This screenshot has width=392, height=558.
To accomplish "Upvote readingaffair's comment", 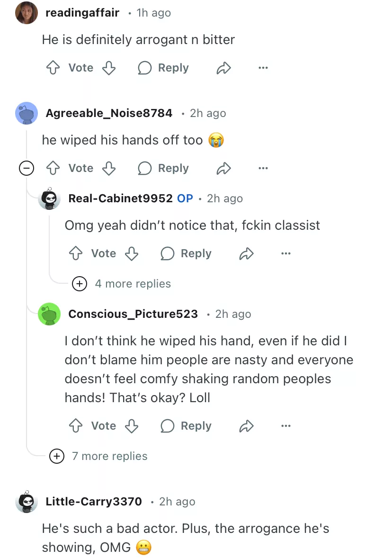I will (52, 68).
